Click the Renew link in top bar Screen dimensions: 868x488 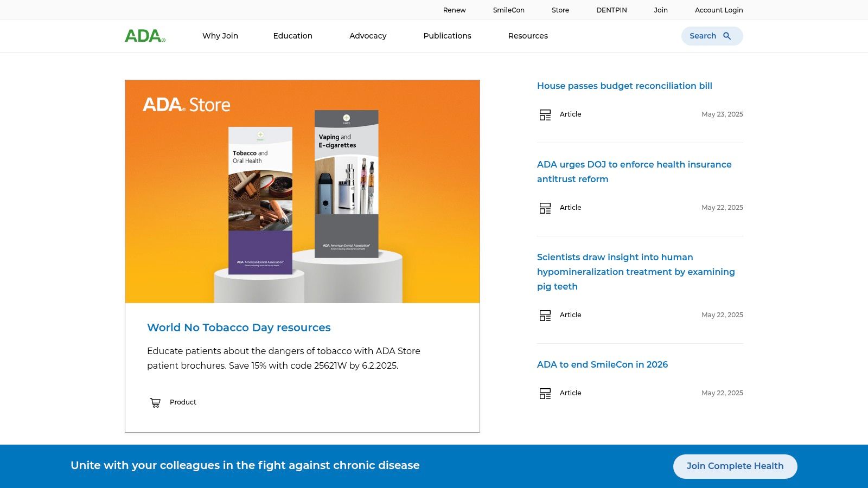(x=455, y=10)
